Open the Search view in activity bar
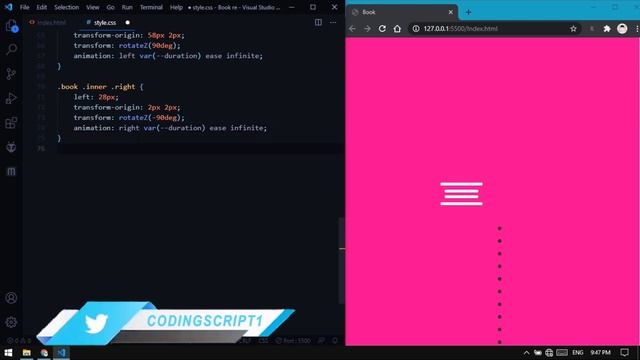The height and width of the screenshot is (360, 640). [x=11, y=49]
